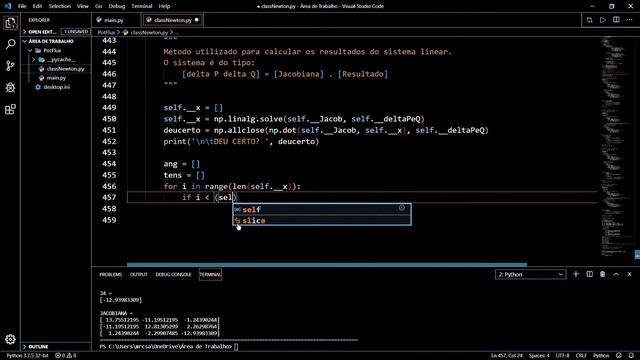640x360 pixels.
Task: Click Spaces: 4 indentation status item
Action: tap(539, 356)
